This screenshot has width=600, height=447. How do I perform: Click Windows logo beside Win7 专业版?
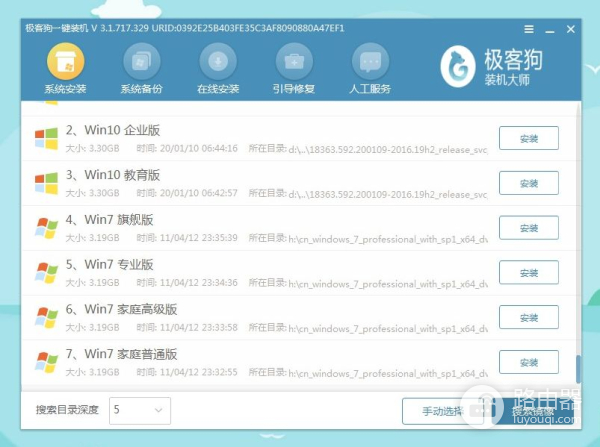46,272
